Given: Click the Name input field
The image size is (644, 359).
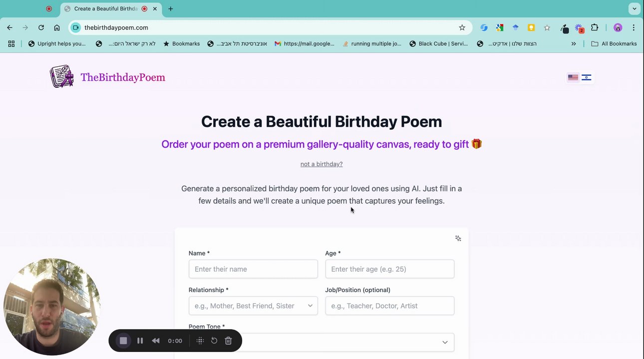Looking at the screenshot, I should coord(253,269).
